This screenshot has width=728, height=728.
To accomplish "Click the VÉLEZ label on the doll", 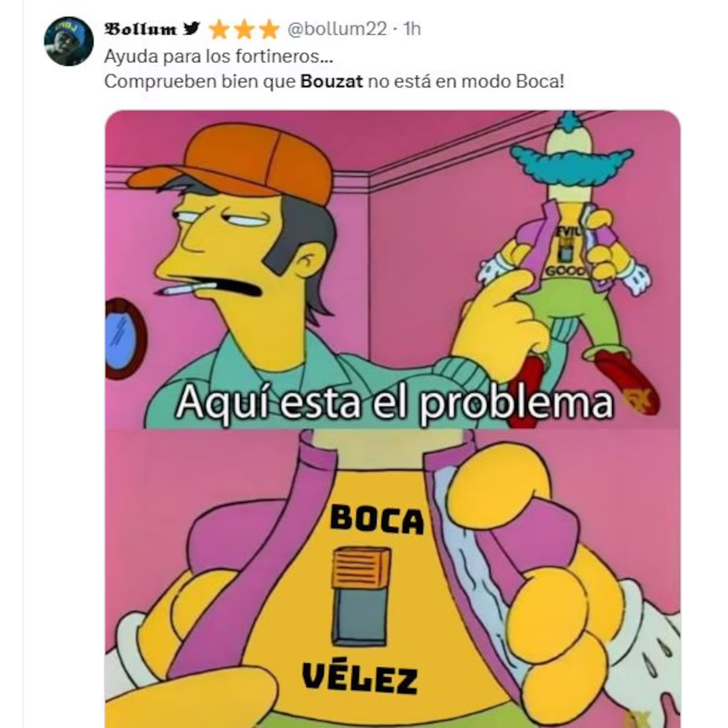I will [360, 677].
